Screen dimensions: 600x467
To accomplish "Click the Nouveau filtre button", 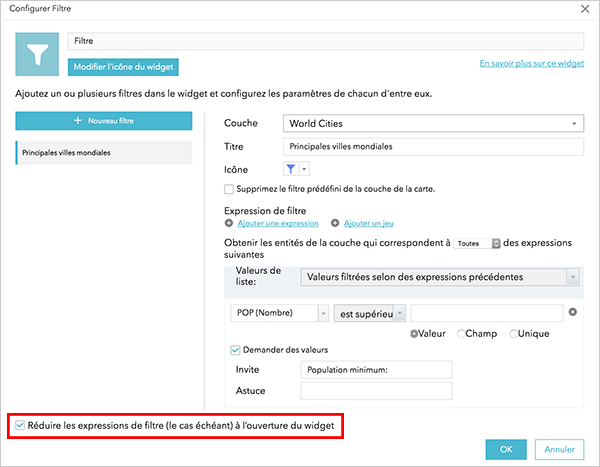I will (x=104, y=120).
